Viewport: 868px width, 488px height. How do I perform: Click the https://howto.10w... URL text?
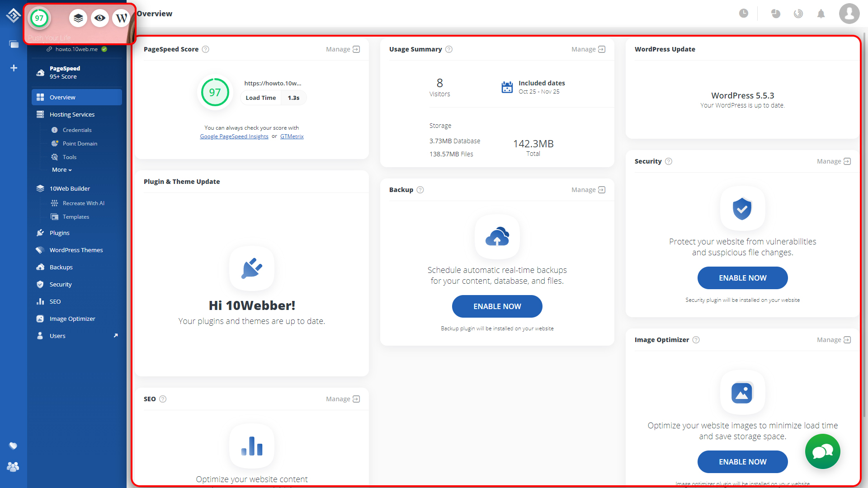pyautogui.click(x=273, y=83)
